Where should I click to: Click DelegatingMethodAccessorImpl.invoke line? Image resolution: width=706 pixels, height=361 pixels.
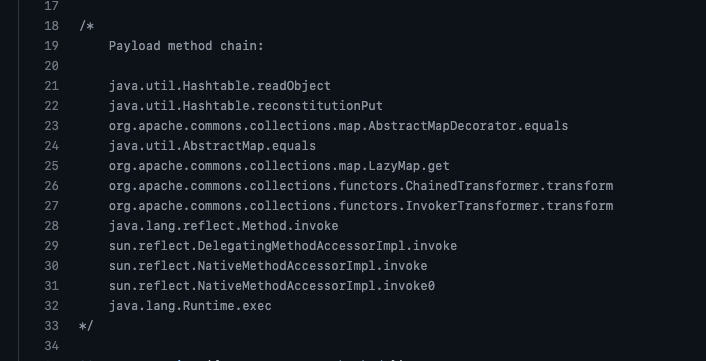coord(283,246)
